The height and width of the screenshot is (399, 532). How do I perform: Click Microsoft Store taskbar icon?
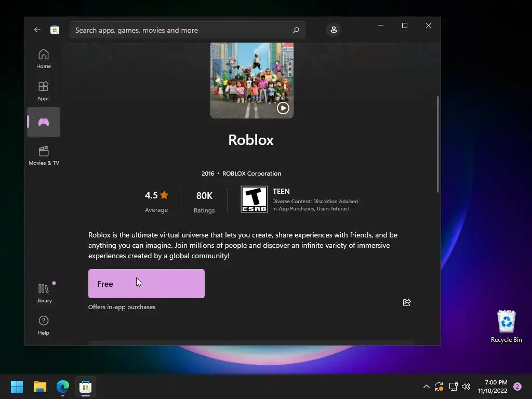[x=86, y=387]
